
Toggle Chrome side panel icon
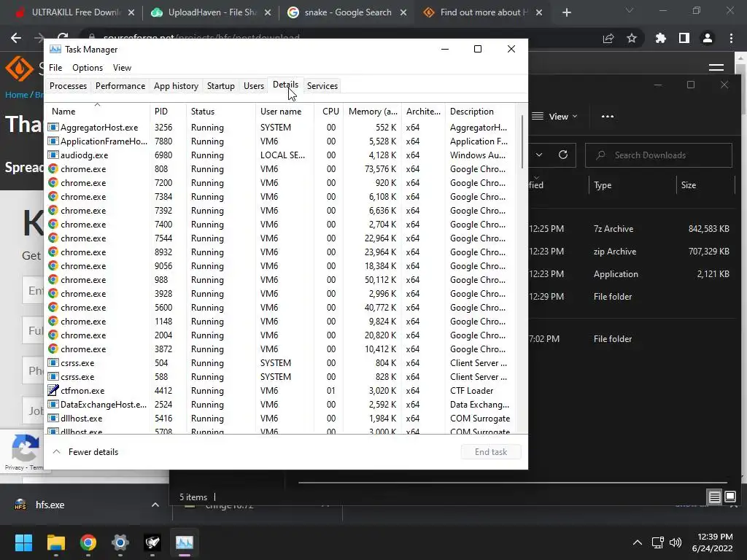pyautogui.click(x=684, y=38)
